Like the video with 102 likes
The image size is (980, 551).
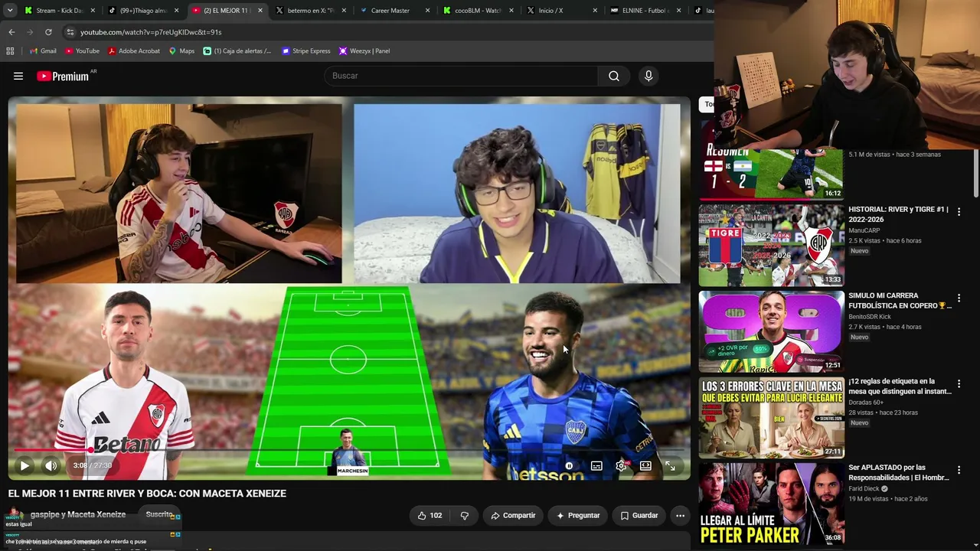tap(429, 516)
